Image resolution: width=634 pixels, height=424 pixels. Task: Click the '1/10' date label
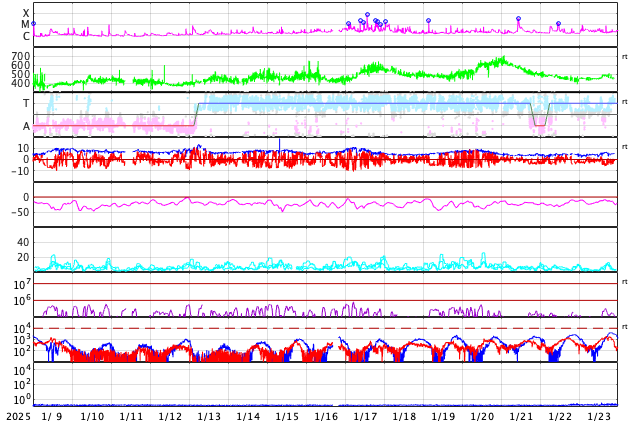(92, 417)
